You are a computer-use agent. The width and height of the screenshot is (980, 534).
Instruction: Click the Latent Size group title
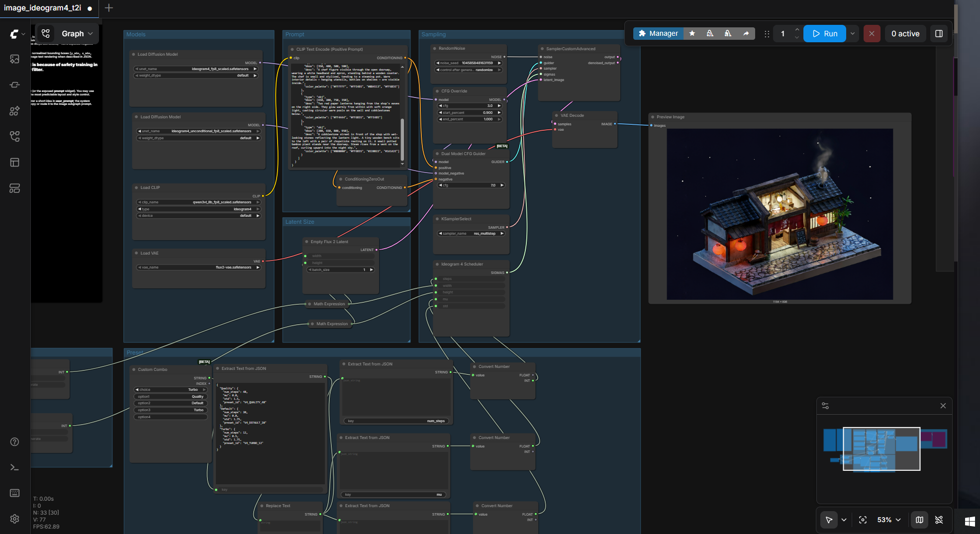point(299,222)
